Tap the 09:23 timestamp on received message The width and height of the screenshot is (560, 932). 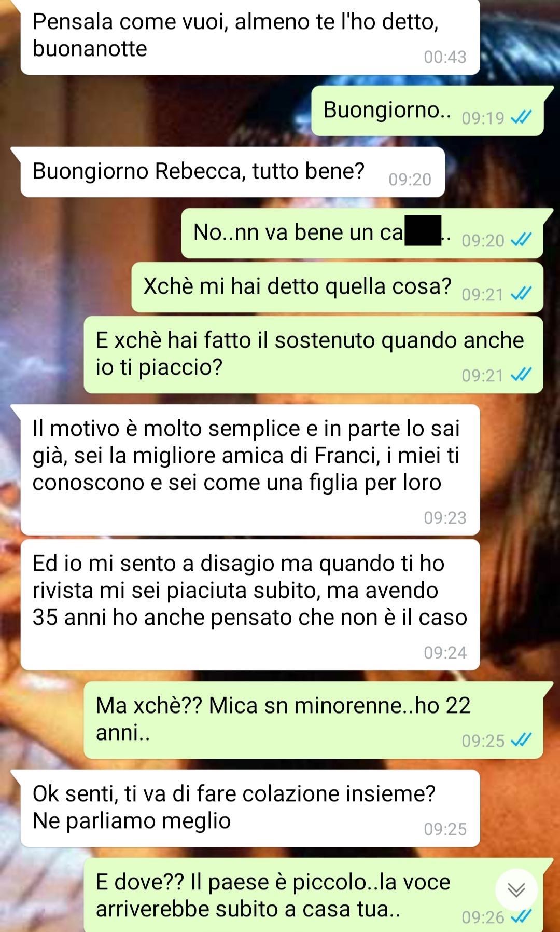click(x=445, y=517)
